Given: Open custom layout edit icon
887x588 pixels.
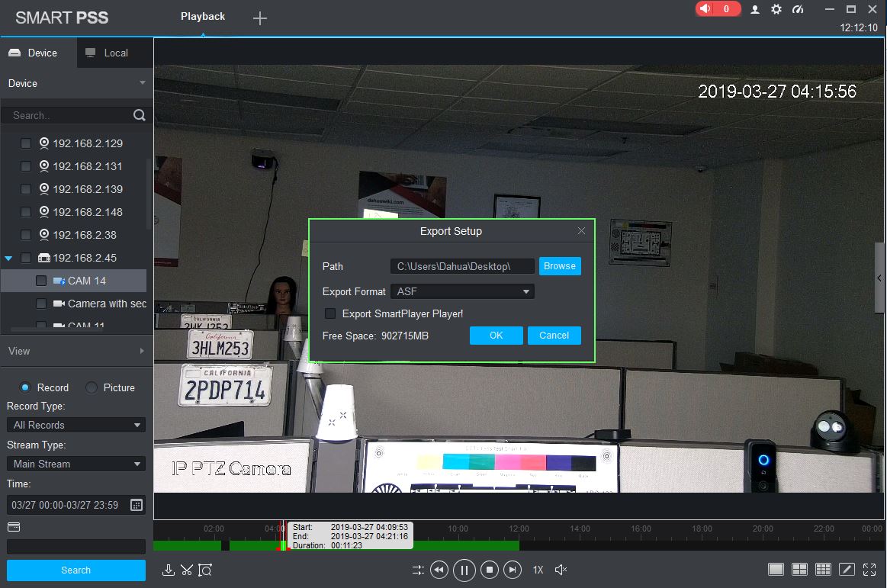Looking at the screenshot, I should pos(847,570).
